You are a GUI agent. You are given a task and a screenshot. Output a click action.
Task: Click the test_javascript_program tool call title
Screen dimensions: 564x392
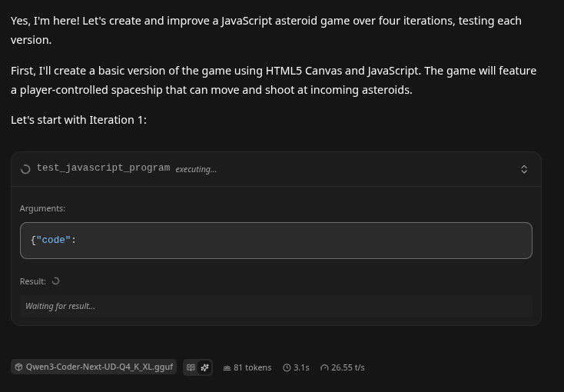pyautogui.click(x=103, y=168)
